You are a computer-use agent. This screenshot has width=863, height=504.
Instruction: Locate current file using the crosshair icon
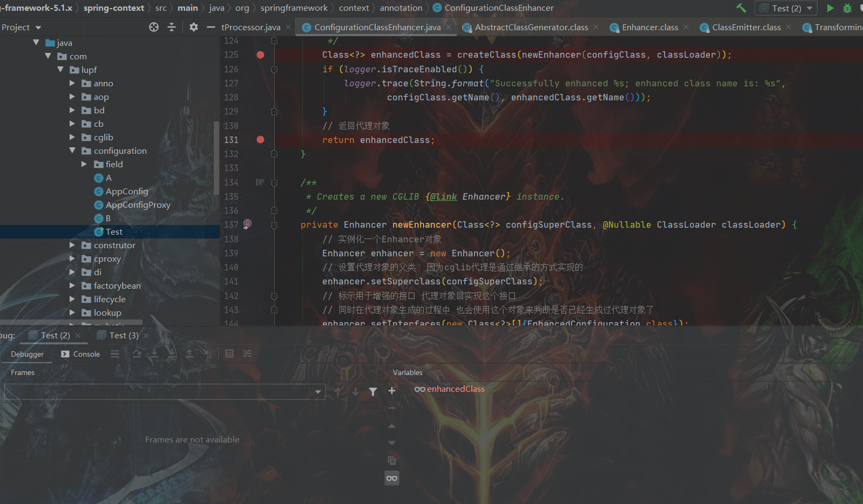click(x=154, y=27)
